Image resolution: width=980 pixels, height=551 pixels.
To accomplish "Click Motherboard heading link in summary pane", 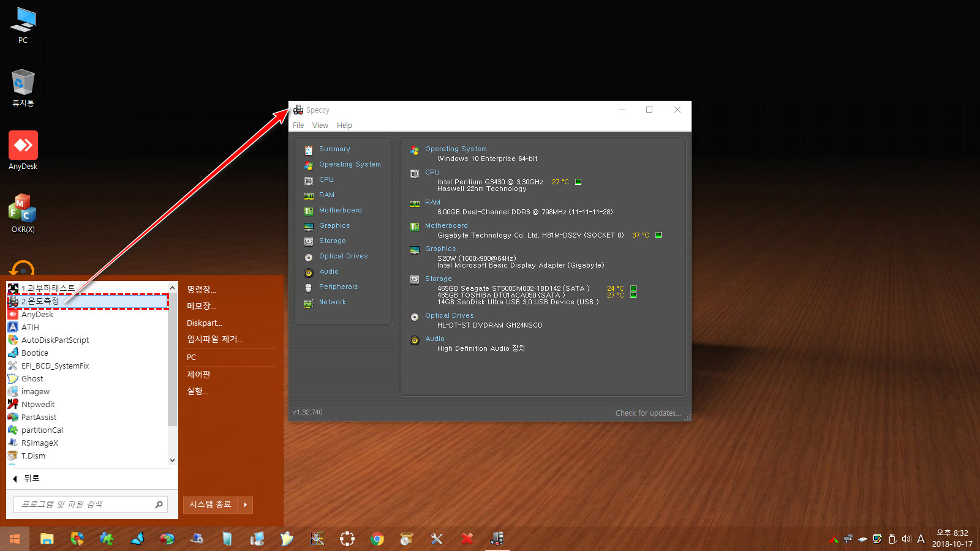I will coord(447,225).
